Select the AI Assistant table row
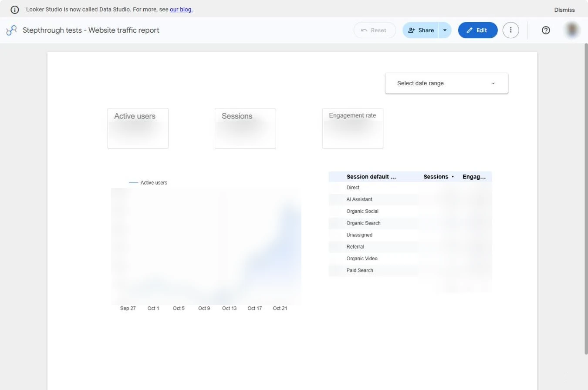 click(x=410, y=199)
